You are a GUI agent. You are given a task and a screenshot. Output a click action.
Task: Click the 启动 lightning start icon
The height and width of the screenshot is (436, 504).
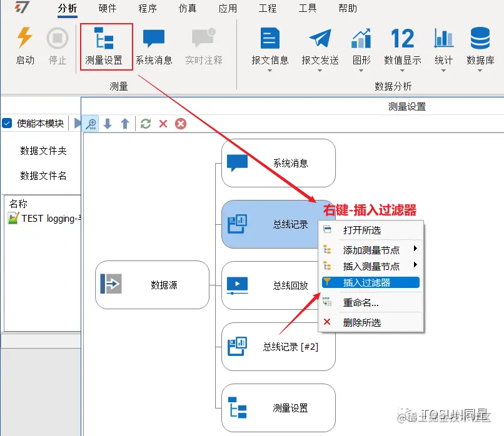25,38
